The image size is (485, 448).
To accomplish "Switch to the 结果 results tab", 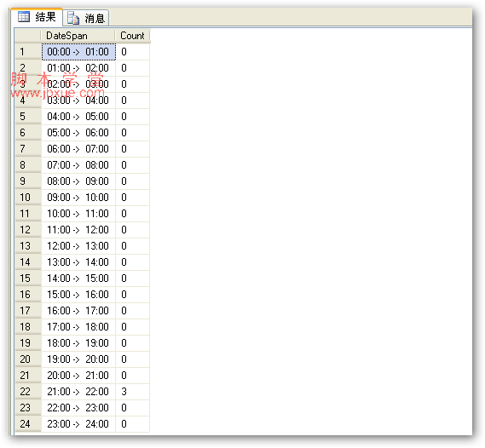I will pos(37,17).
